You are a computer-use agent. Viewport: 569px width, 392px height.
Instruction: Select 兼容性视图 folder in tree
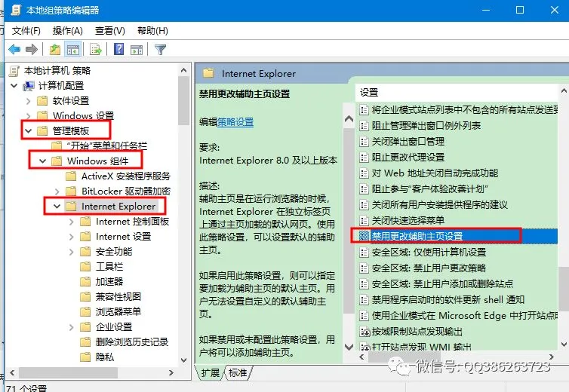[118, 296]
